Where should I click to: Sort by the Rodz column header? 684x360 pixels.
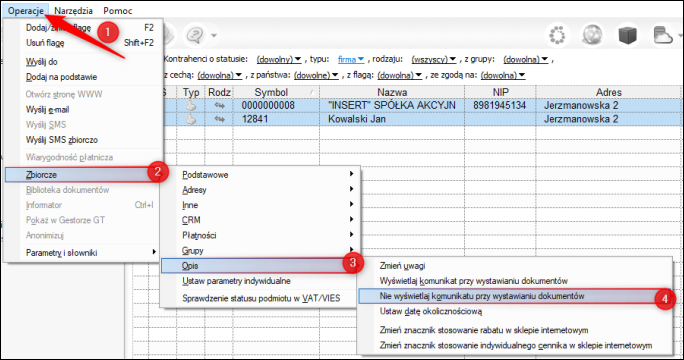pos(219,92)
